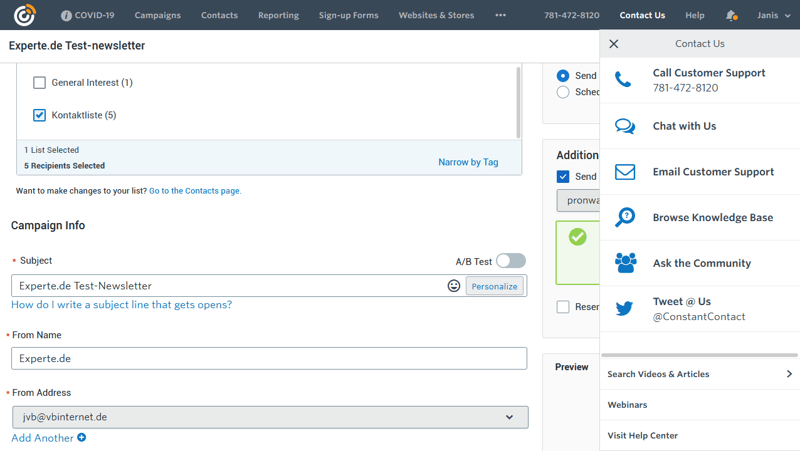Screen dimensions: 800x451
Task: Click the Constant Contact logo icon
Action: [x=24, y=15]
